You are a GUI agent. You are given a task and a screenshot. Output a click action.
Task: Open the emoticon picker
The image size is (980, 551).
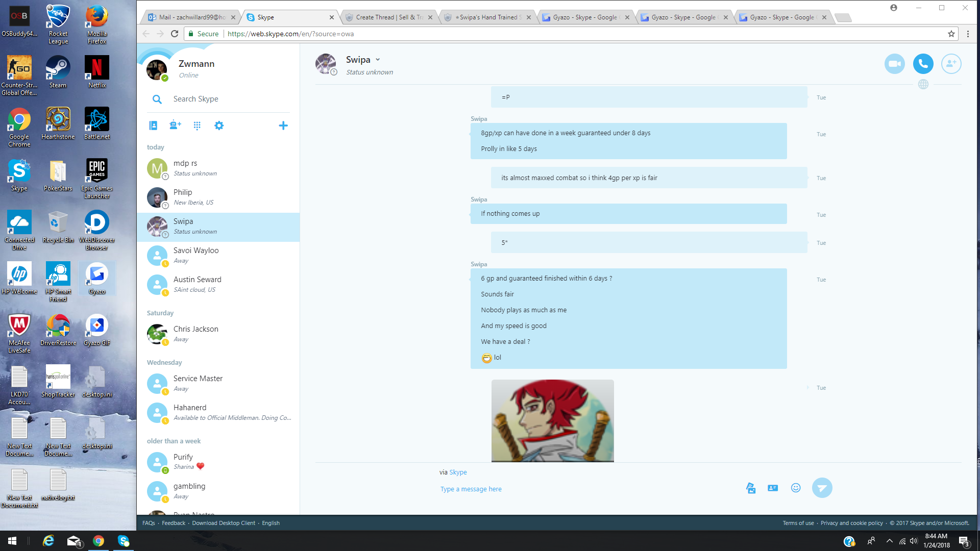click(796, 488)
